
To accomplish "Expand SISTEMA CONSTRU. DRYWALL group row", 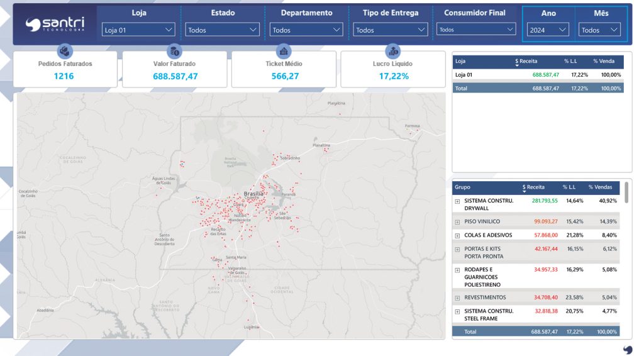I will tap(457, 201).
